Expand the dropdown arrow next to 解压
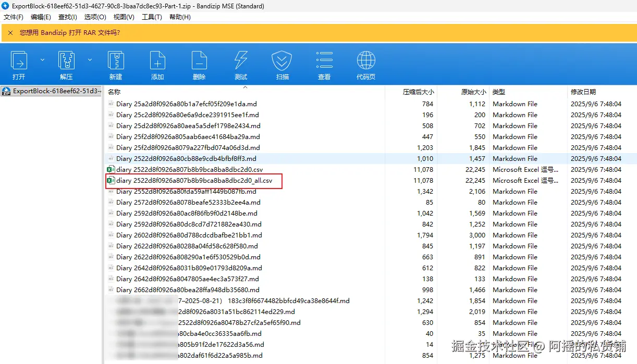Screen dimensions: 637x364 tap(90, 60)
